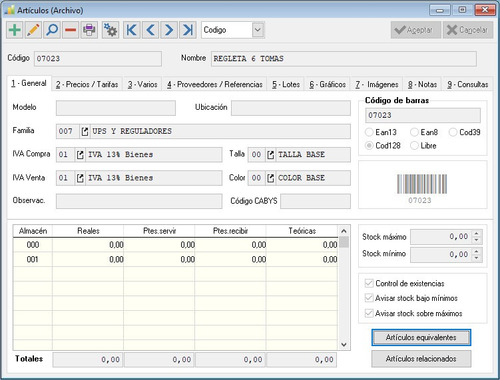Toggle Avisar stock bajo mínimos checkbox
Viewport: 500px width, 380px height.
[369, 298]
